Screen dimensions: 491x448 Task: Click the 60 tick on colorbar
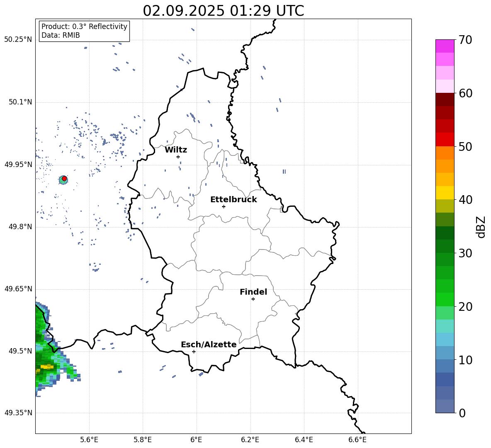[465, 93]
